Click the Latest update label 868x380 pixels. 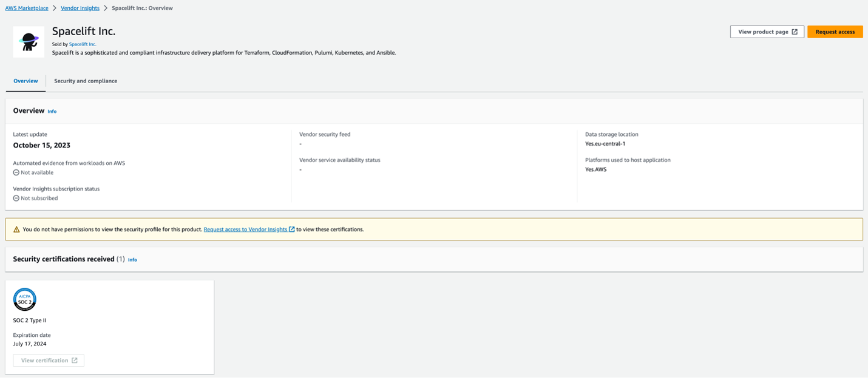click(30, 134)
